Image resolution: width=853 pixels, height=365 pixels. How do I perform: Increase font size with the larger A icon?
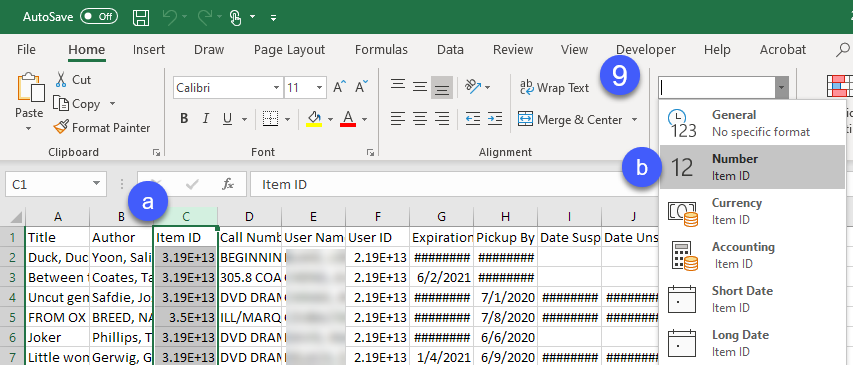(339, 87)
